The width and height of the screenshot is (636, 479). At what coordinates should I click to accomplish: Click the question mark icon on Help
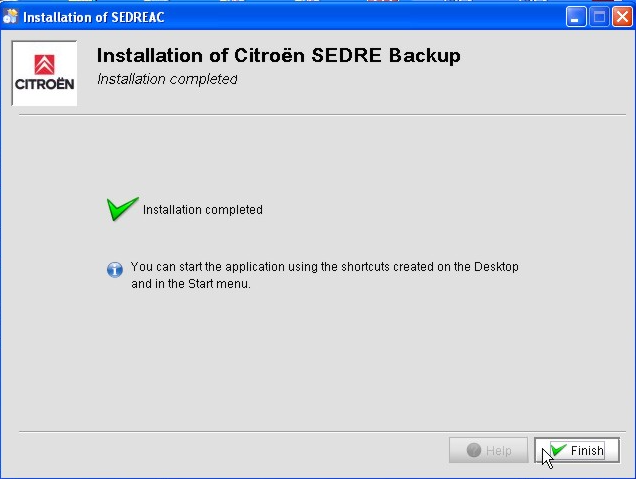[474, 451]
